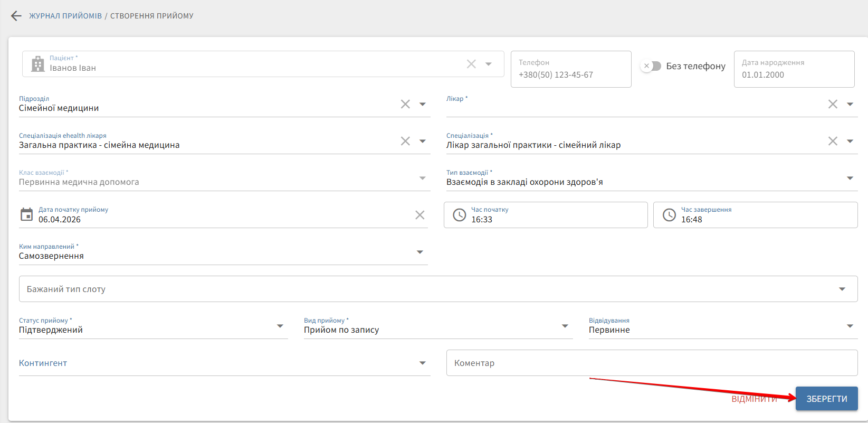
Task: Clear the Лікар field
Action: (833, 104)
